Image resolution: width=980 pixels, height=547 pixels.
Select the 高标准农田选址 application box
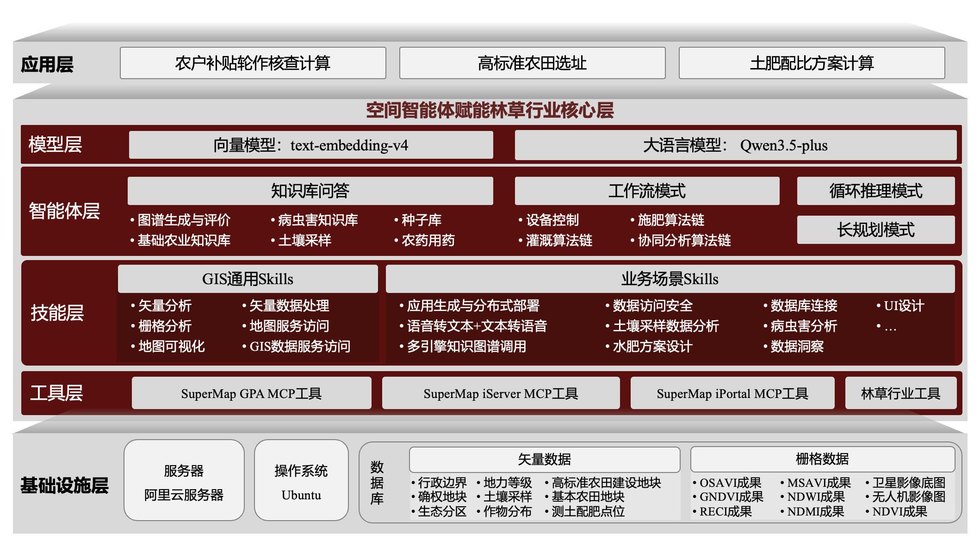(x=532, y=63)
